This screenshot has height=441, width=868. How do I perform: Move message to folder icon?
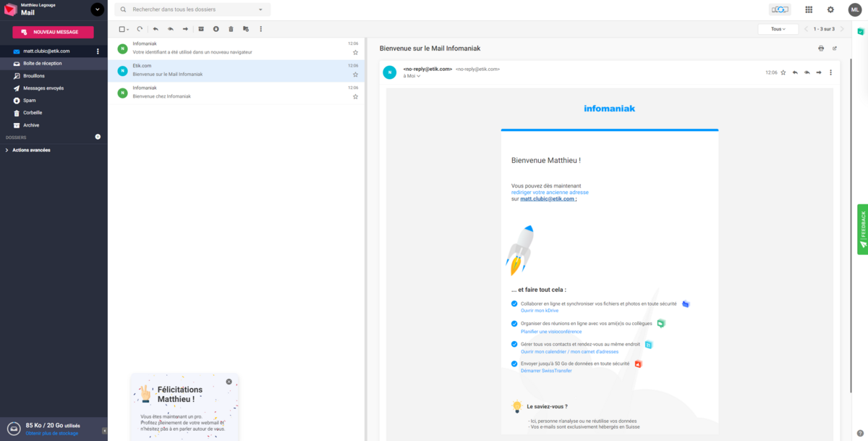pos(246,29)
